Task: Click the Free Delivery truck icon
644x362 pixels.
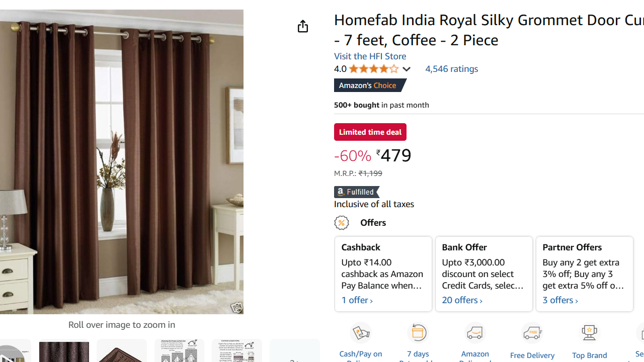Action: pyautogui.click(x=532, y=333)
